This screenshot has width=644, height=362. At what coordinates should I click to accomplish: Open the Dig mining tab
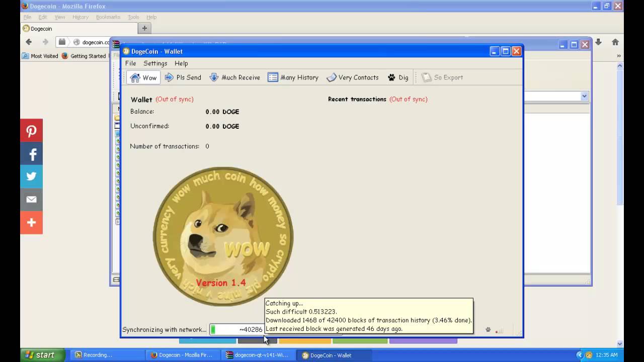(x=398, y=77)
